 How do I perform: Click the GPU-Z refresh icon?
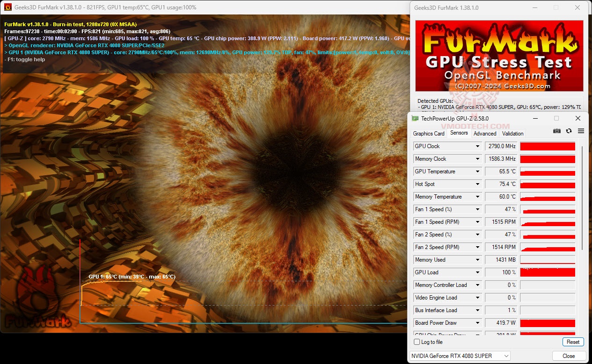click(x=569, y=131)
